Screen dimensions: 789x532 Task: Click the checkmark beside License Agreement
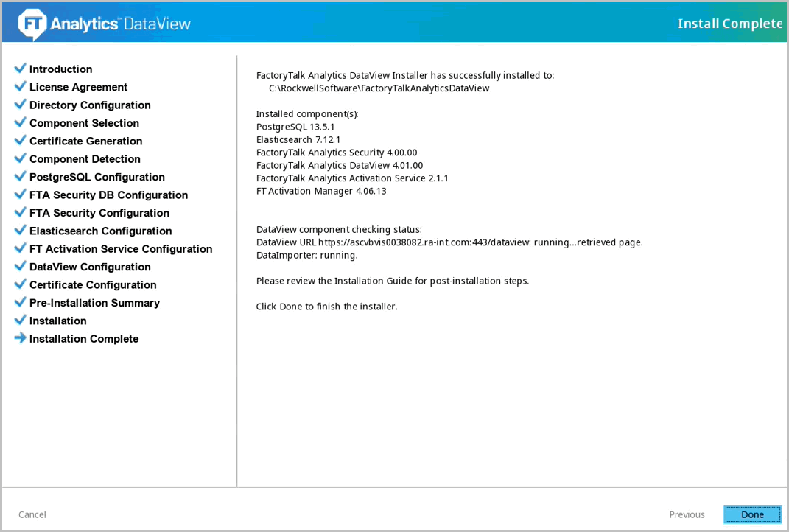point(20,86)
